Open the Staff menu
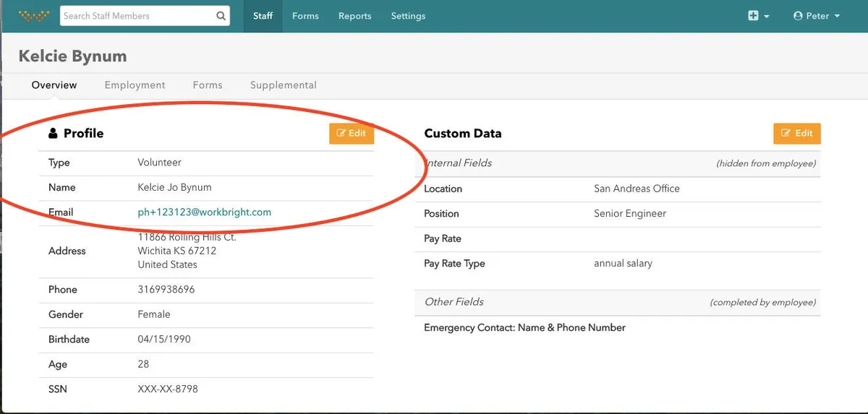 click(263, 16)
